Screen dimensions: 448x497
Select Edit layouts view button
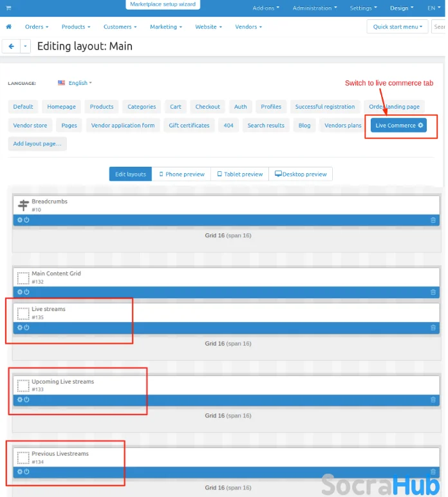coord(131,174)
